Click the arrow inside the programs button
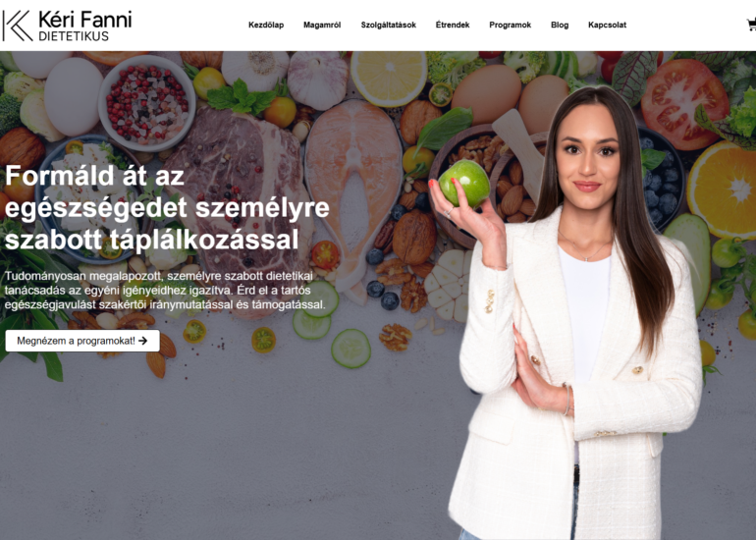Screen dimensions: 756x540 142,341
